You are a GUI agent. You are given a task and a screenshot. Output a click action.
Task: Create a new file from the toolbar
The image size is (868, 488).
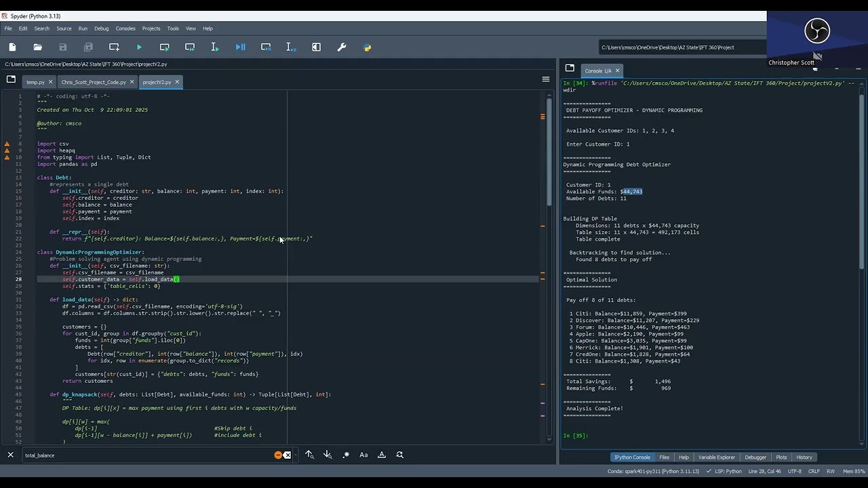[x=12, y=47]
